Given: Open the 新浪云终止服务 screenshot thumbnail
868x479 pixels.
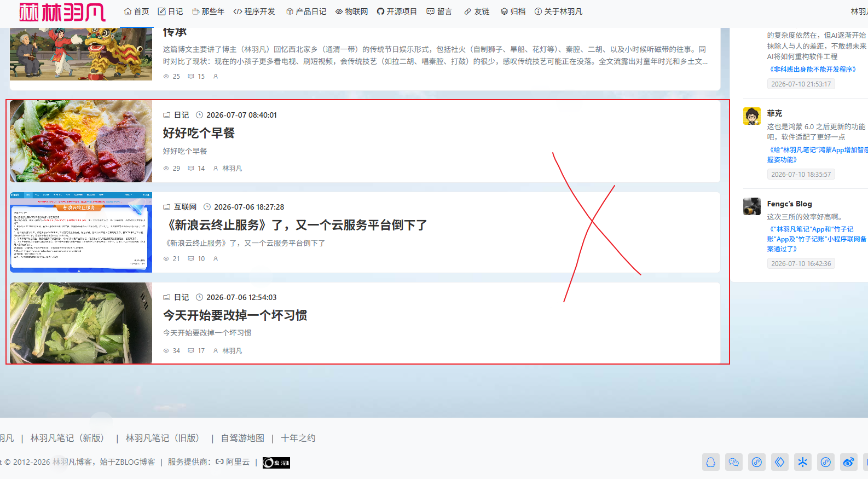Looking at the screenshot, I should [x=81, y=232].
